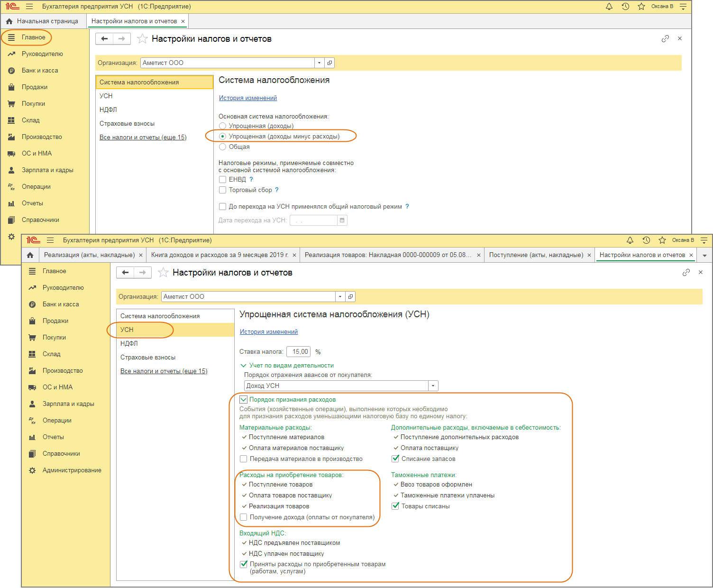Toggle Товары списаны checkbox
Viewport: 713px width, 588px height.
(x=395, y=506)
